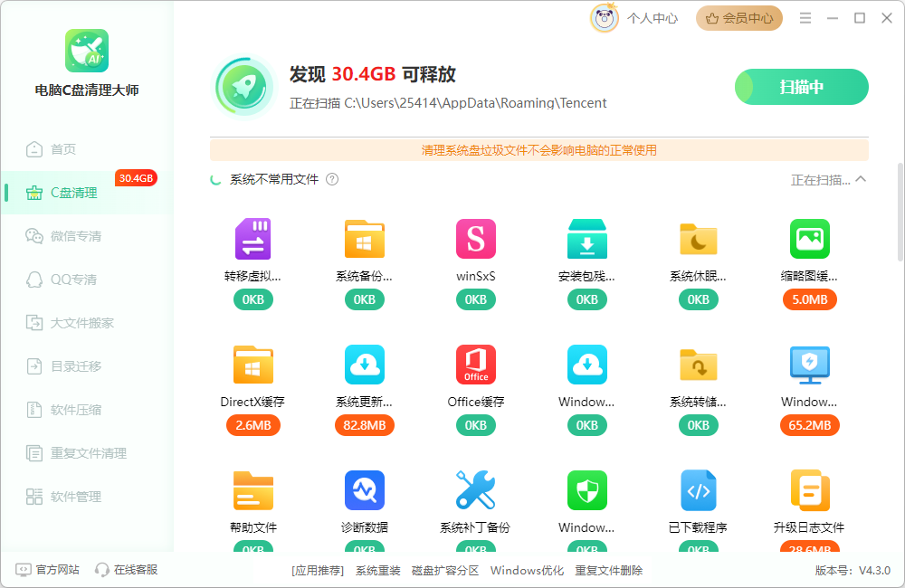
Task: Collapse the 系统不常用文件 section chevron
Action: [861, 179]
